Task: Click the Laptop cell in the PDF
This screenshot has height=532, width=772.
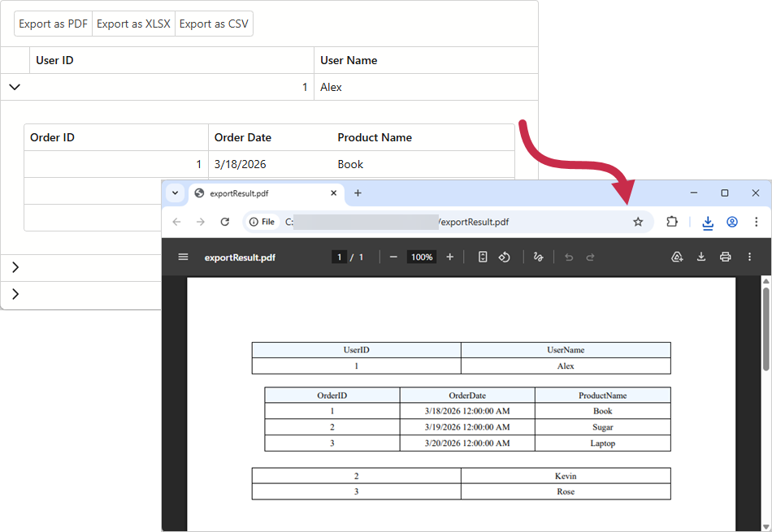Action: [x=603, y=443]
